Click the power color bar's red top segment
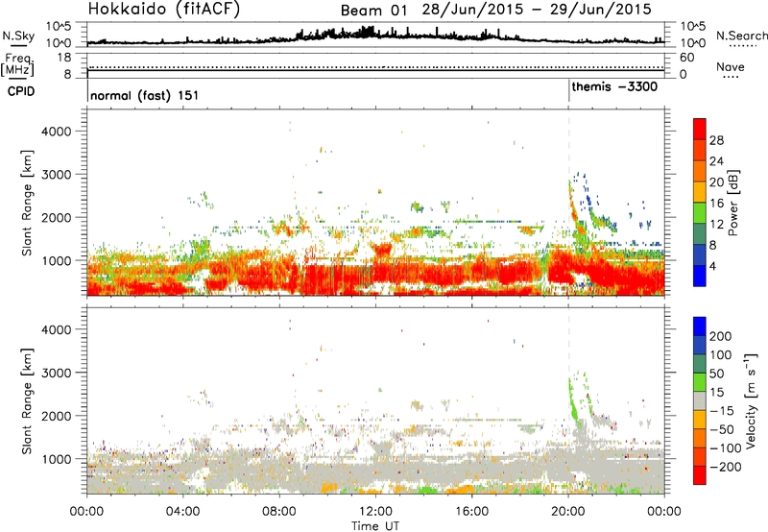The image size is (768, 532). [700, 129]
